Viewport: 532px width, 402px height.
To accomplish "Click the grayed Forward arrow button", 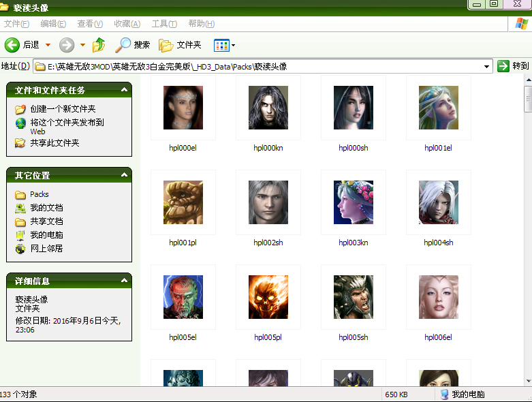I will (67, 45).
